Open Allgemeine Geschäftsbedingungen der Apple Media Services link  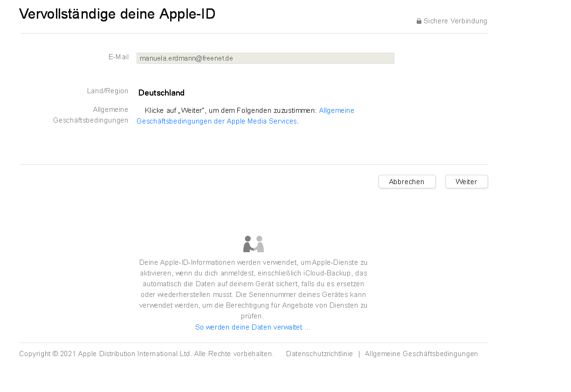pyautogui.click(x=245, y=116)
